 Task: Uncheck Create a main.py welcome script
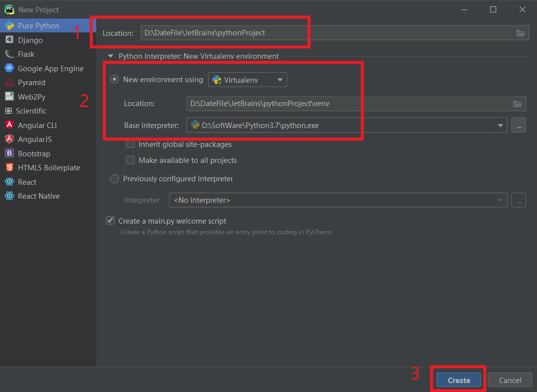pyautogui.click(x=110, y=221)
